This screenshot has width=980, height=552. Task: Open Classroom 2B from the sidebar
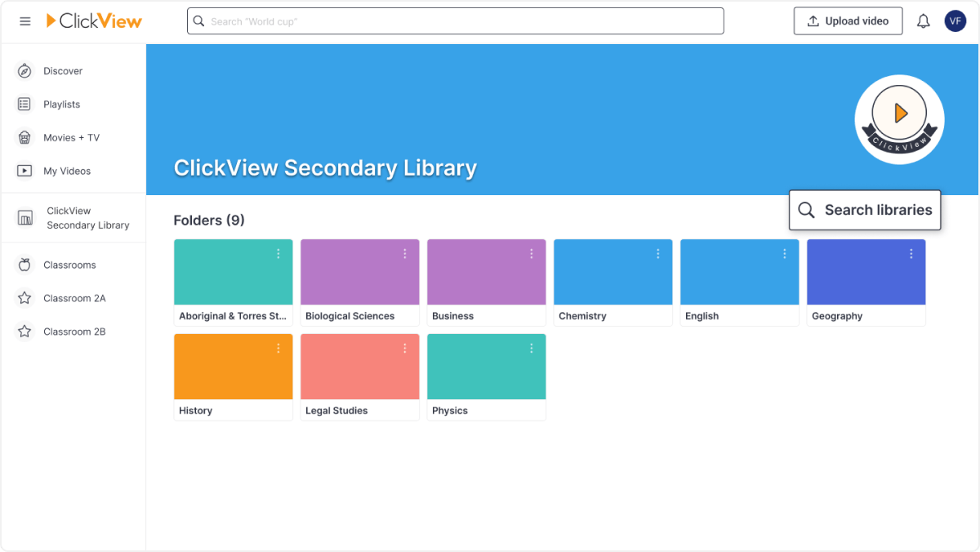74,332
